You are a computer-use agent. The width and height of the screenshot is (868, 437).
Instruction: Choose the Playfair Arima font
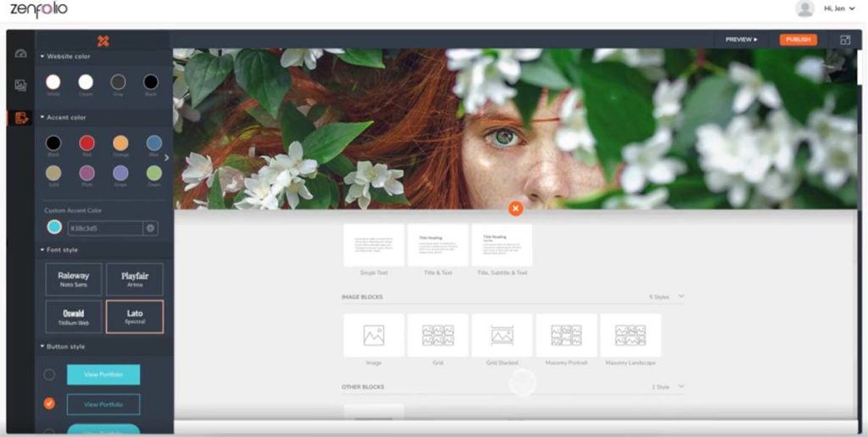point(135,280)
